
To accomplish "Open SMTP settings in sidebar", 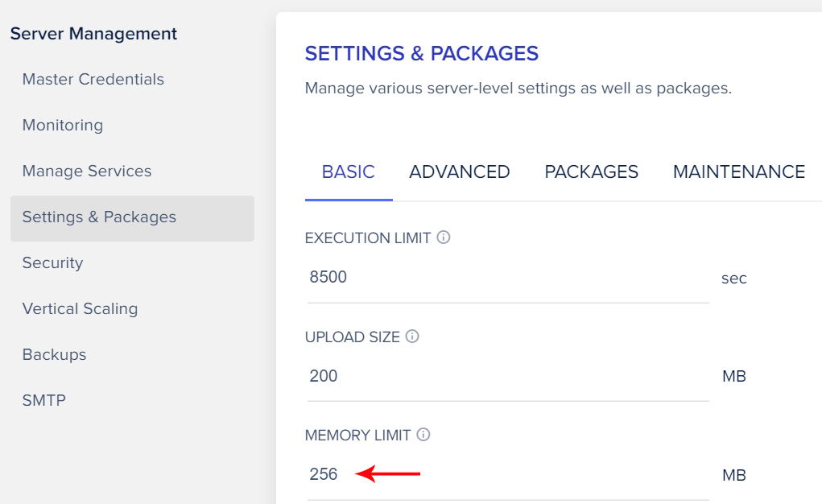I will click(43, 400).
